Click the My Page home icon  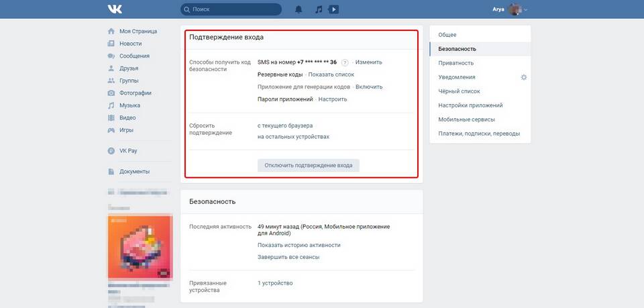click(111, 32)
